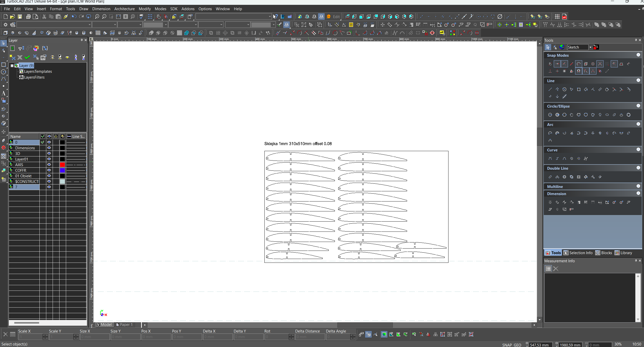
Task: Select the Text tool in left toolbar
Action: click(x=4, y=93)
